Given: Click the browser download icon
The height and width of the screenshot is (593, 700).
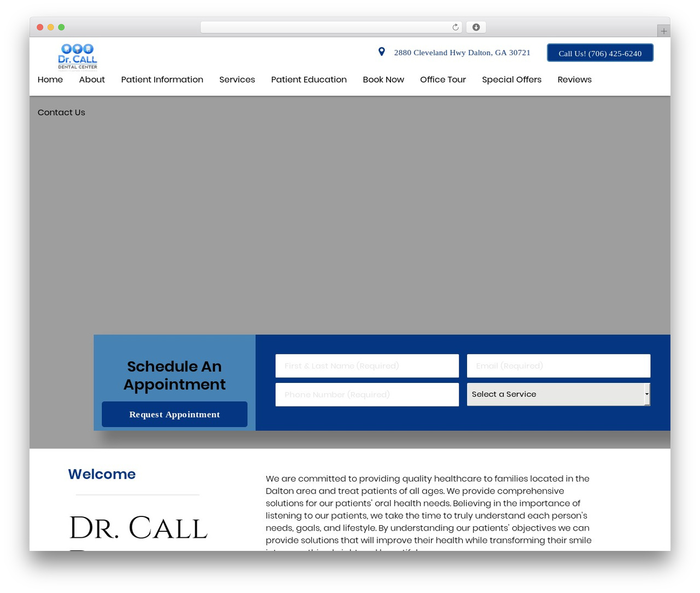Looking at the screenshot, I should coord(476,27).
